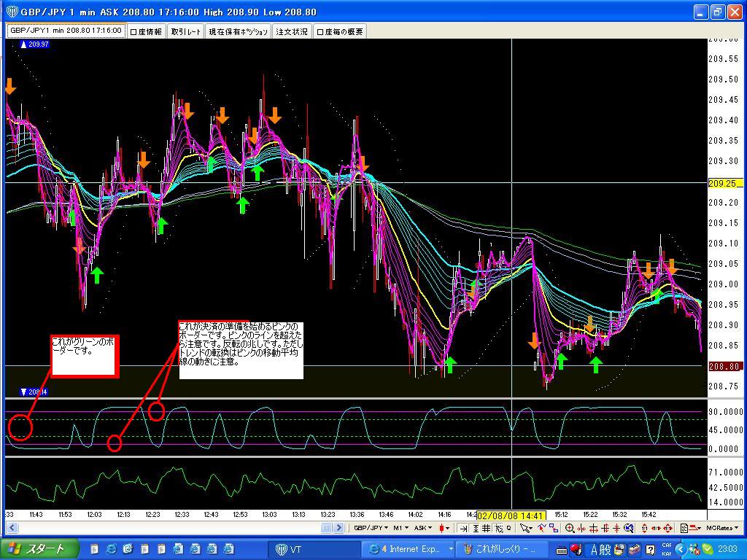
Task: Click horizontal scrollbar right arrow
Action: [x=338, y=528]
